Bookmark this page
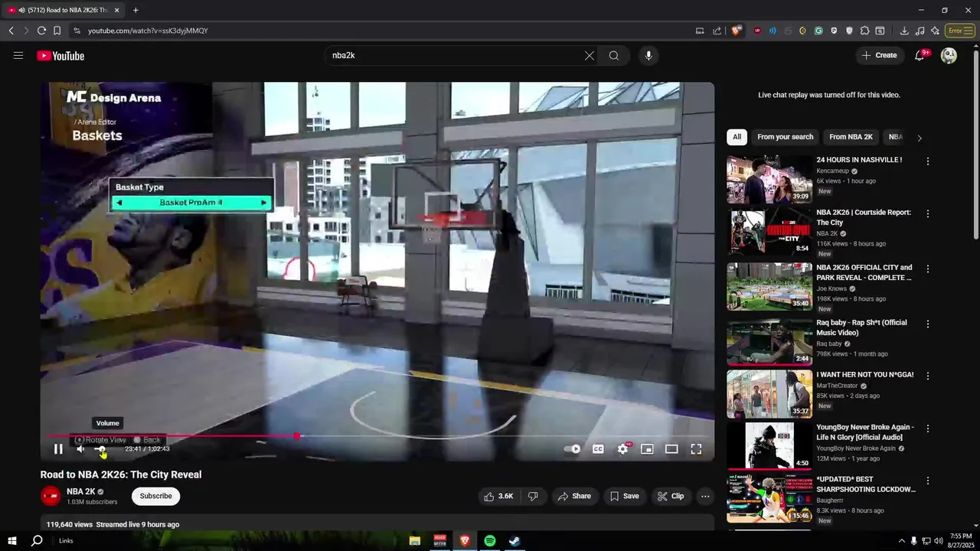The image size is (980, 551). [x=57, y=31]
